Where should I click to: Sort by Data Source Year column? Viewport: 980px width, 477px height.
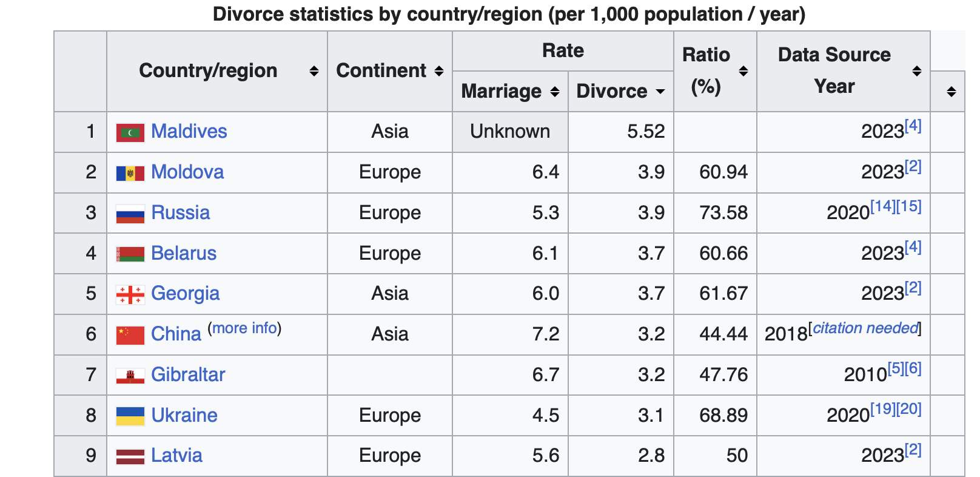916,71
